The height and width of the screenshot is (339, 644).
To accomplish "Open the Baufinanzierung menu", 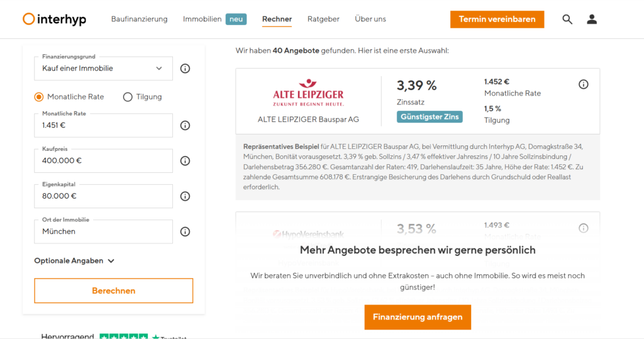I will pyautogui.click(x=139, y=19).
